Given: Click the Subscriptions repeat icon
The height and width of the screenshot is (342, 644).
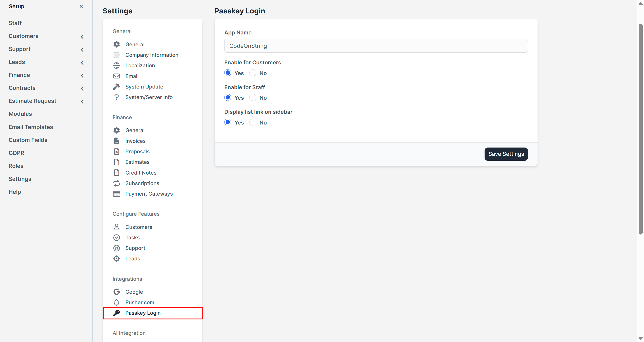Looking at the screenshot, I should click(117, 183).
